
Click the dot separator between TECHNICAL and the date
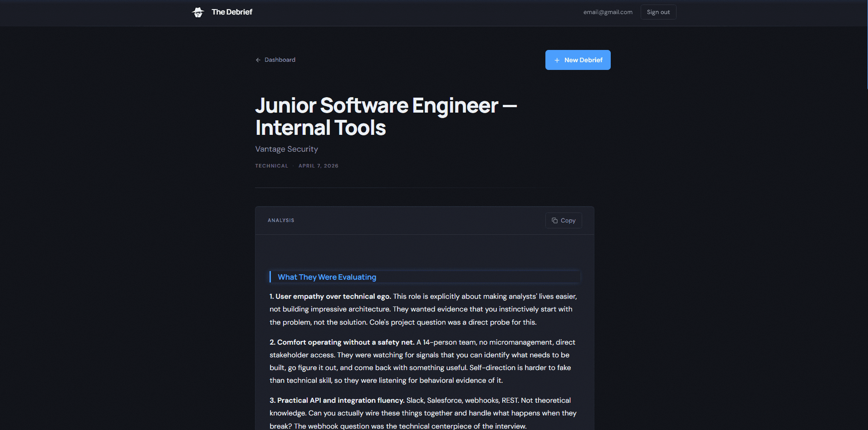pyautogui.click(x=293, y=166)
